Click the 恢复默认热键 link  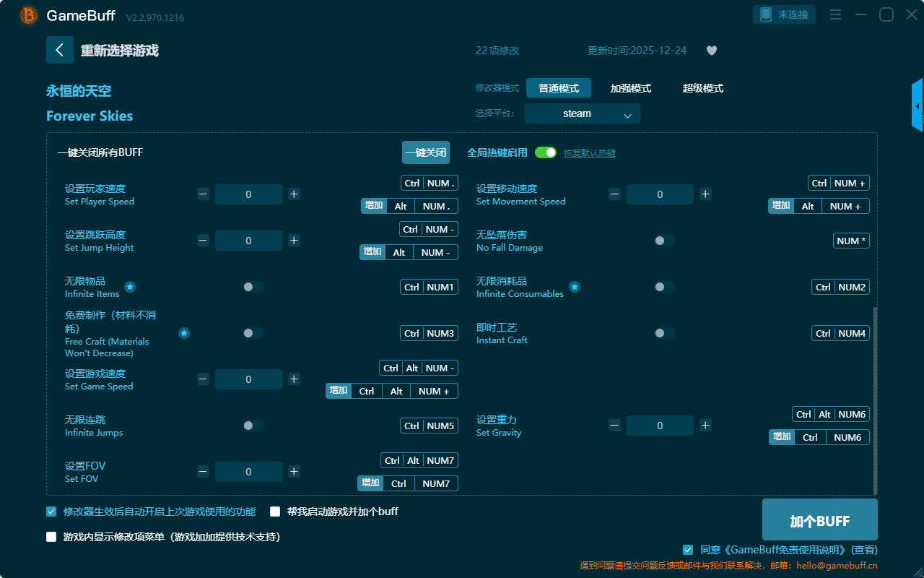(x=589, y=153)
